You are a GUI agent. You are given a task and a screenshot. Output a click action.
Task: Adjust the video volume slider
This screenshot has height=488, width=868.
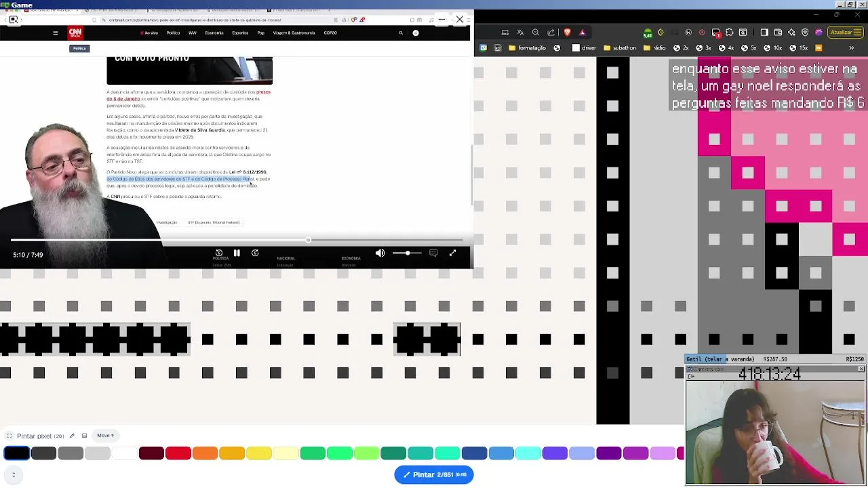coord(407,253)
